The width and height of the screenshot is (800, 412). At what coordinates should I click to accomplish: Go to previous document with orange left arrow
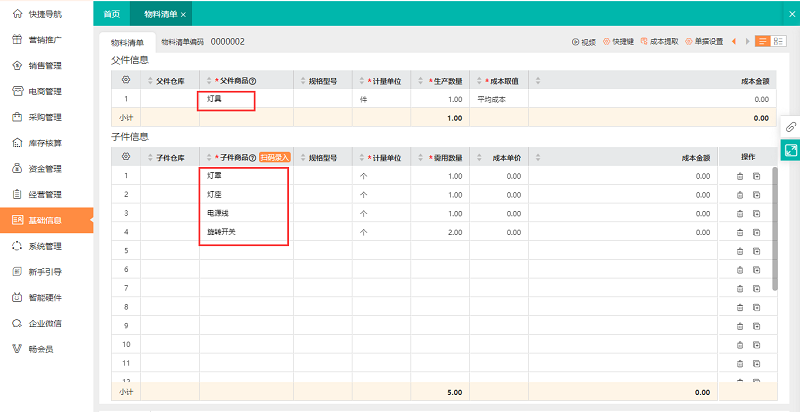point(735,42)
